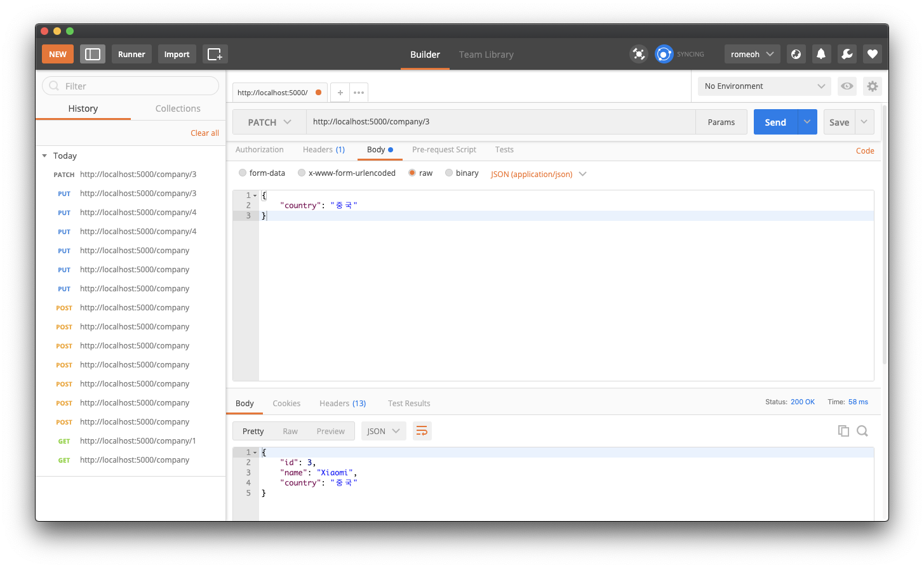Select x-www-form-urlencoded body type
Screen dimensions: 924x568
pyautogui.click(x=302, y=173)
